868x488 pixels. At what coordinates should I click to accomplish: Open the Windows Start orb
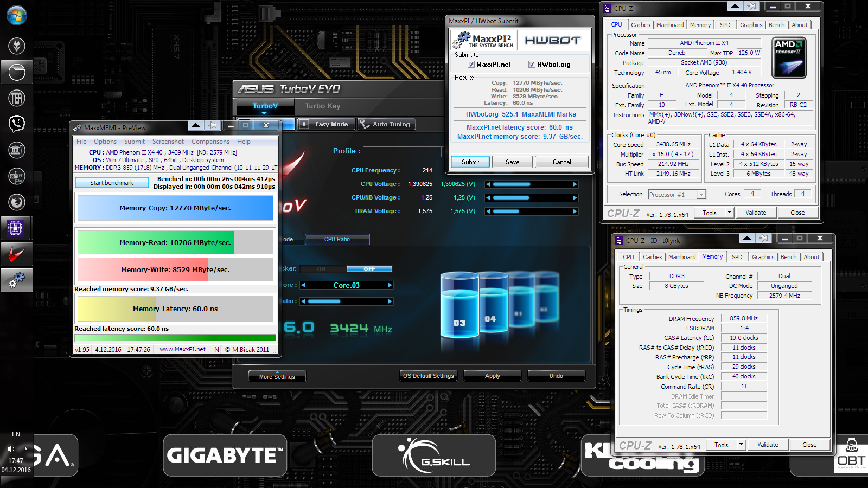coord(16,15)
